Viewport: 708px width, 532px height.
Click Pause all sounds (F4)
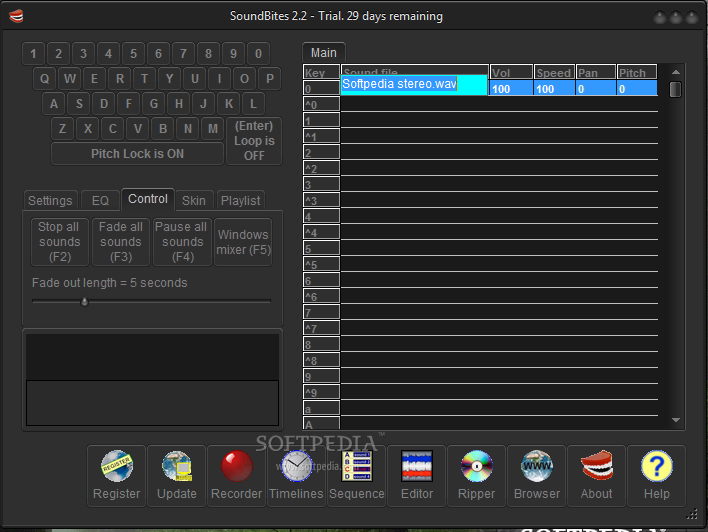click(x=182, y=242)
